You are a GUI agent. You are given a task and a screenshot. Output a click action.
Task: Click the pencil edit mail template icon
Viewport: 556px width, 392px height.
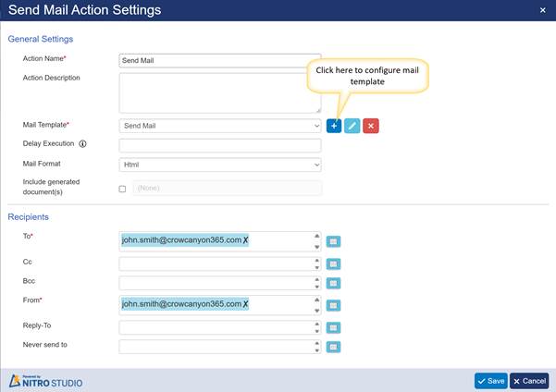(352, 126)
